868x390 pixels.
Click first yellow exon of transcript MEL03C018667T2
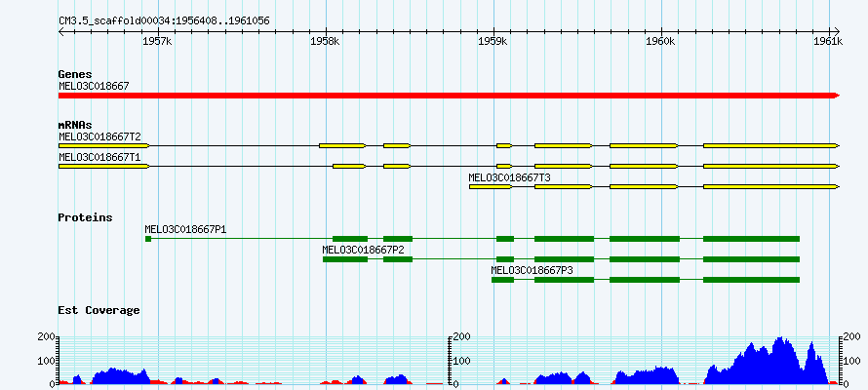coord(104,145)
